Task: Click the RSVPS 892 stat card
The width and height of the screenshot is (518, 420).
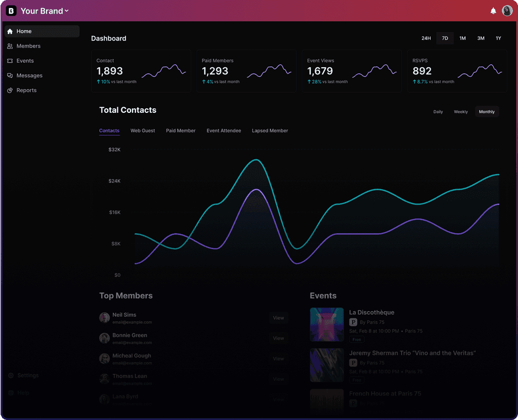Action: [457, 71]
